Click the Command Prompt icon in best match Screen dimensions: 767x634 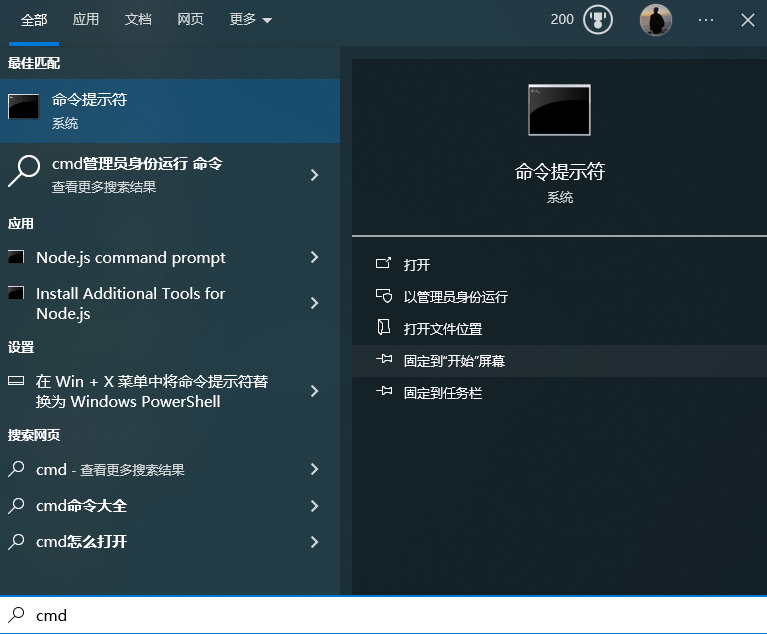coord(23,106)
